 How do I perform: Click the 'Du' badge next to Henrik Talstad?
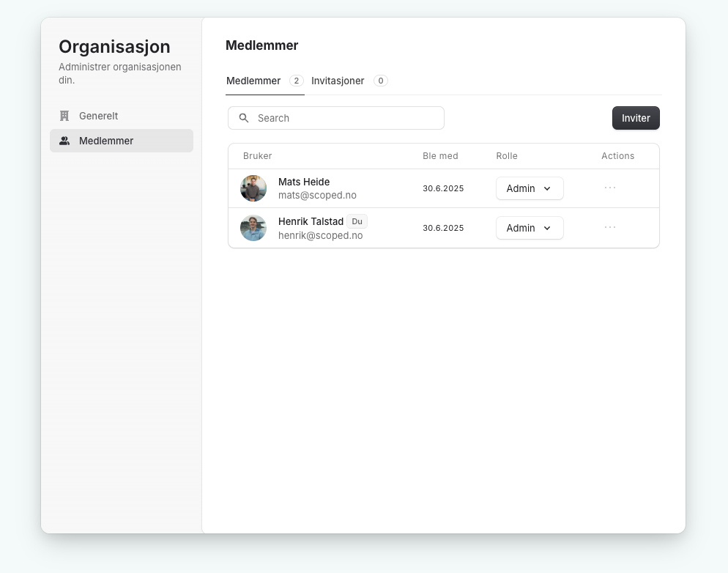coord(357,221)
